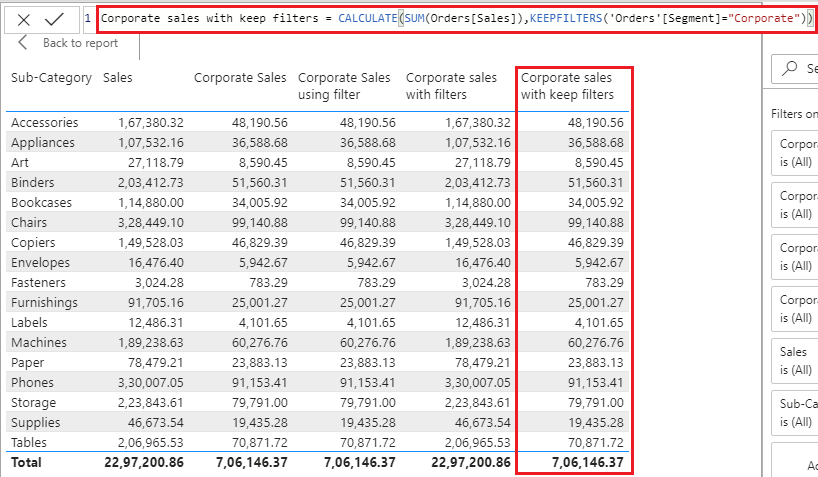Cancel the formula edit with the X icon
The width and height of the screenshot is (818, 477).
(x=24, y=19)
